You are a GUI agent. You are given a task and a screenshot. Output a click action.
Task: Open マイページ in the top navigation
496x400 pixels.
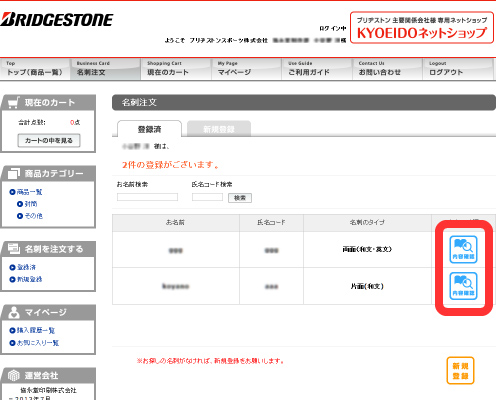click(x=246, y=69)
